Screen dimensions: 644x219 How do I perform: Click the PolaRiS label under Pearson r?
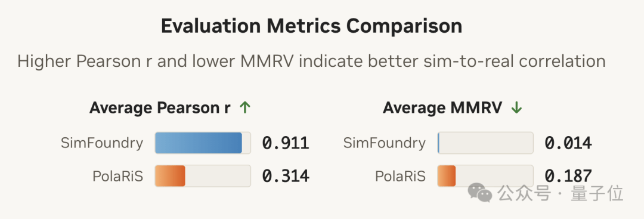pyautogui.click(x=118, y=176)
